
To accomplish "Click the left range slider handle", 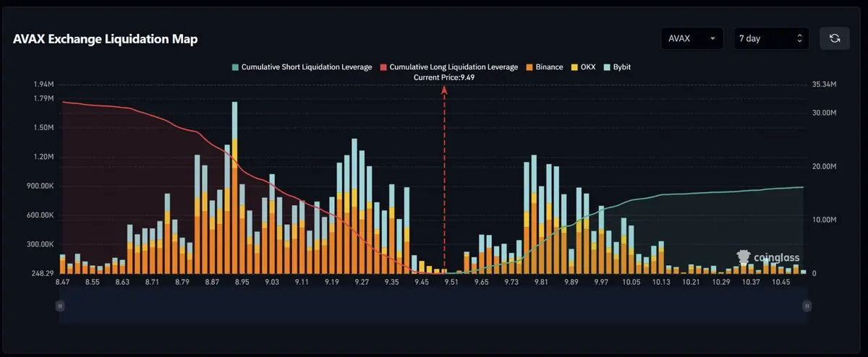I will (x=60, y=306).
